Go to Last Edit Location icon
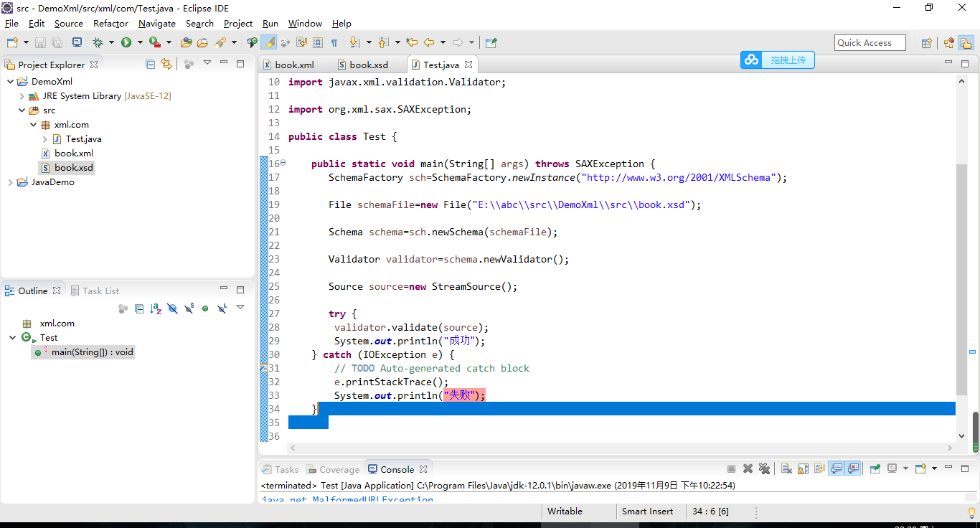Image resolution: width=980 pixels, height=528 pixels. point(412,43)
